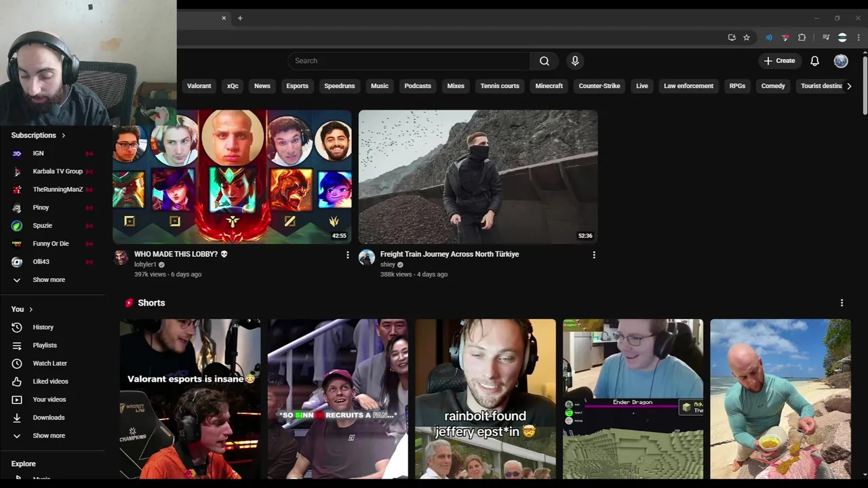Select the Tennis courts chip
The height and width of the screenshot is (488, 868).
[x=500, y=86]
